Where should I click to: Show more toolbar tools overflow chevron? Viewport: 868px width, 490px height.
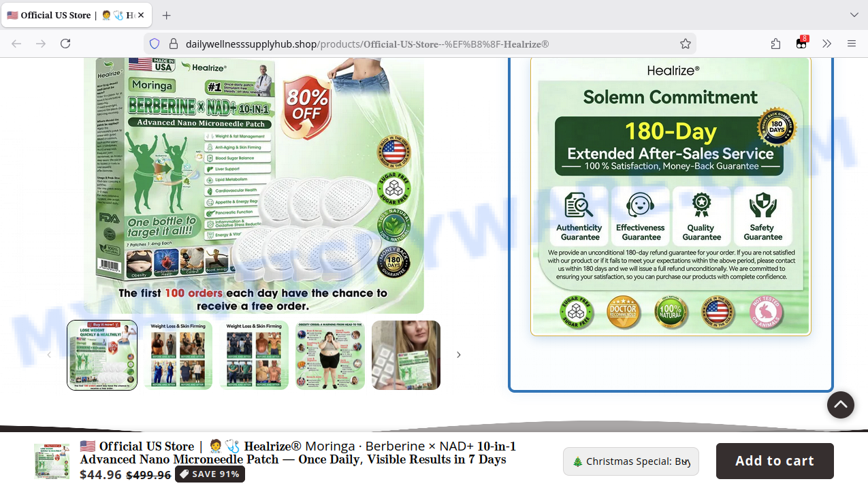click(x=826, y=44)
